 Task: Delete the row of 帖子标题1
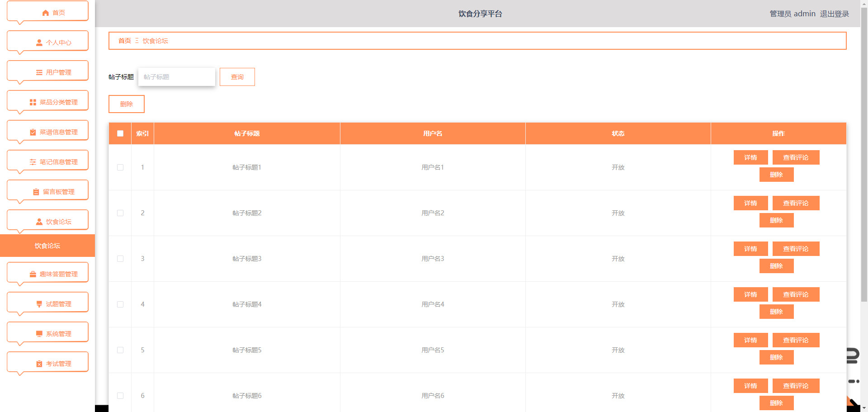[x=777, y=175]
